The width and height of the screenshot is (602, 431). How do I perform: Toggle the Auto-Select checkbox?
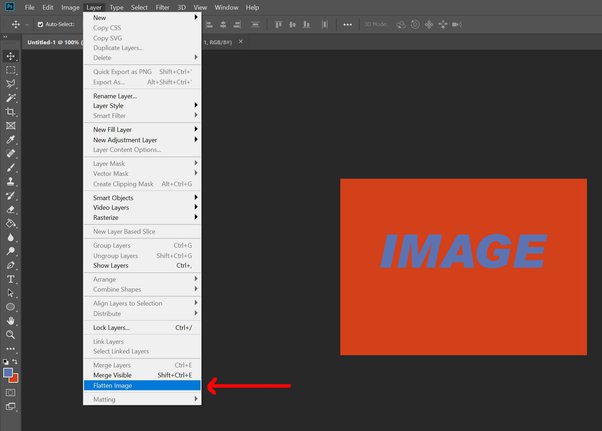click(40, 25)
